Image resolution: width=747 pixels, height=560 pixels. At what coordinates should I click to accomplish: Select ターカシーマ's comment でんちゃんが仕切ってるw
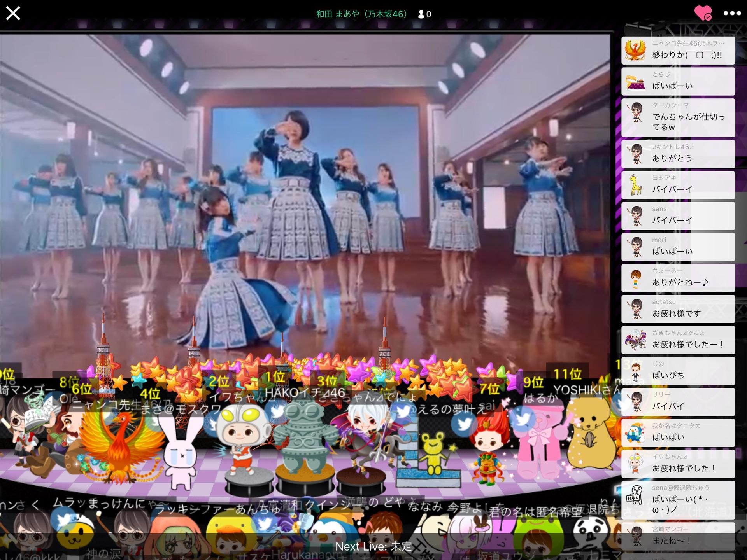click(x=678, y=118)
